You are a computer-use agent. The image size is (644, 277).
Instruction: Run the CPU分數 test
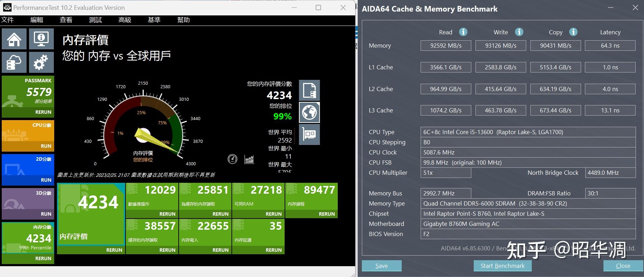(46, 146)
